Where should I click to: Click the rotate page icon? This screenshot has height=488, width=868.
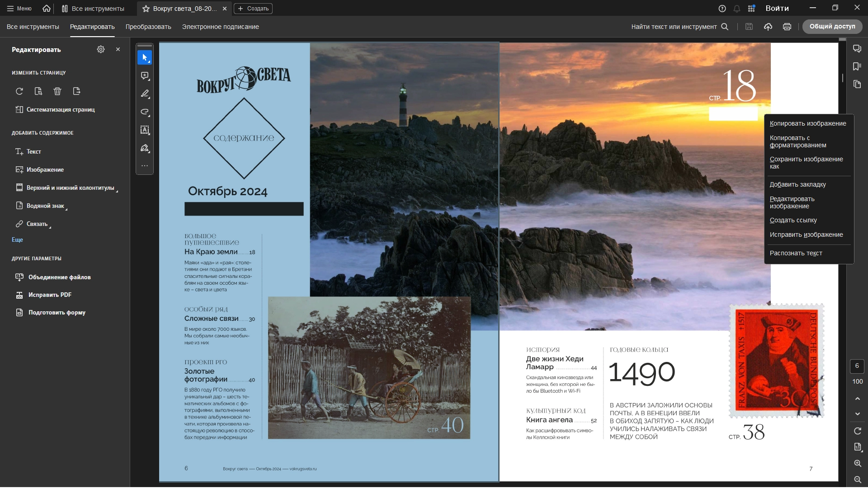pos(19,91)
